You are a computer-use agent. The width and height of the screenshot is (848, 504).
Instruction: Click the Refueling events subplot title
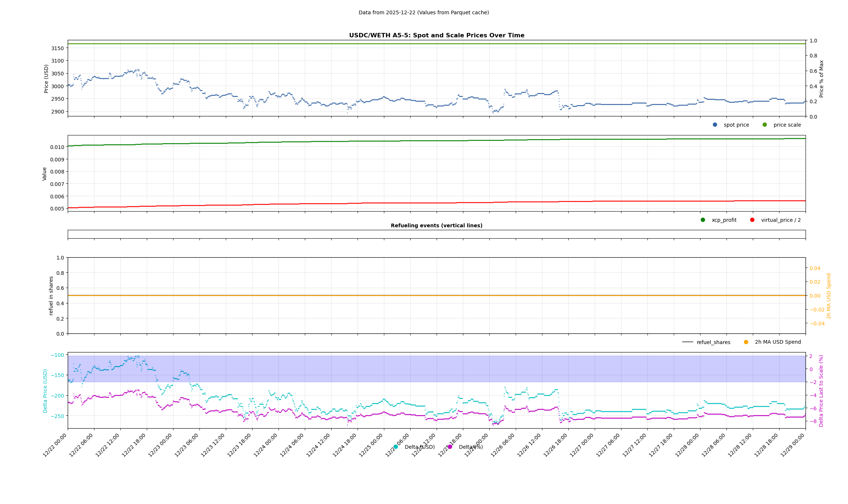pos(436,226)
